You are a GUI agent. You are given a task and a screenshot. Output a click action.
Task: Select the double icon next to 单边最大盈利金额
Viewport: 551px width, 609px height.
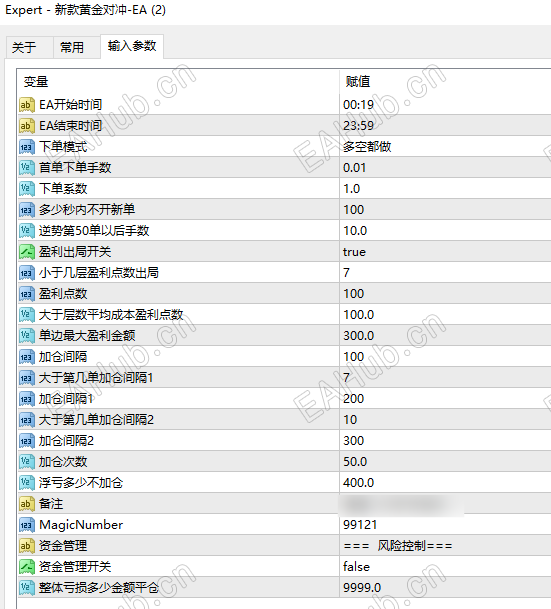[x=26, y=336]
